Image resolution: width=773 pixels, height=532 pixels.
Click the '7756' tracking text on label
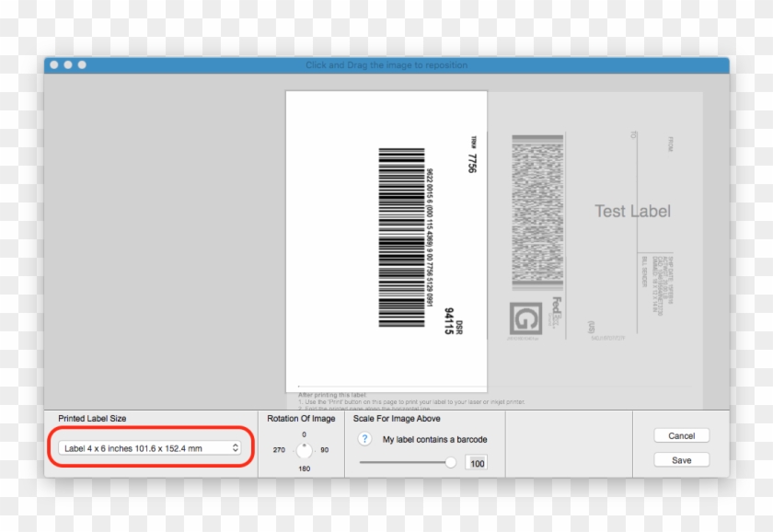pos(472,163)
